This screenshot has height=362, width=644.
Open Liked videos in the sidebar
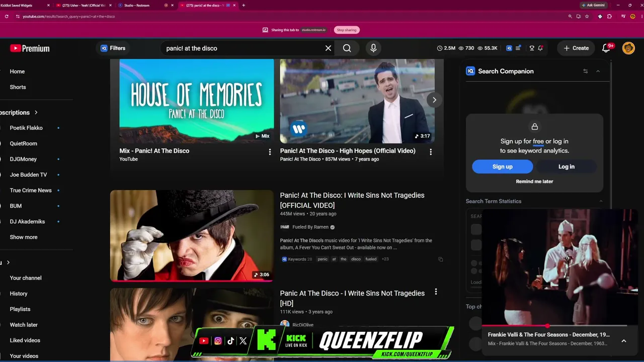click(25, 340)
